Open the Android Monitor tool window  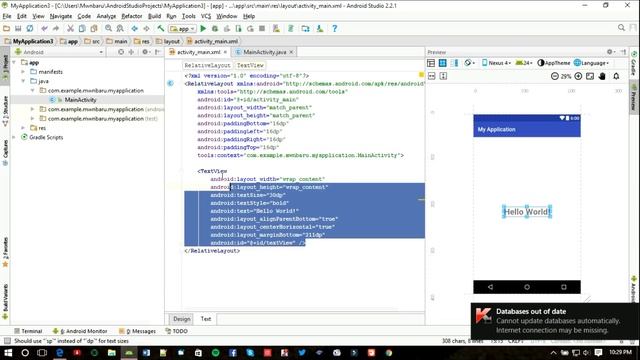(x=80, y=331)
